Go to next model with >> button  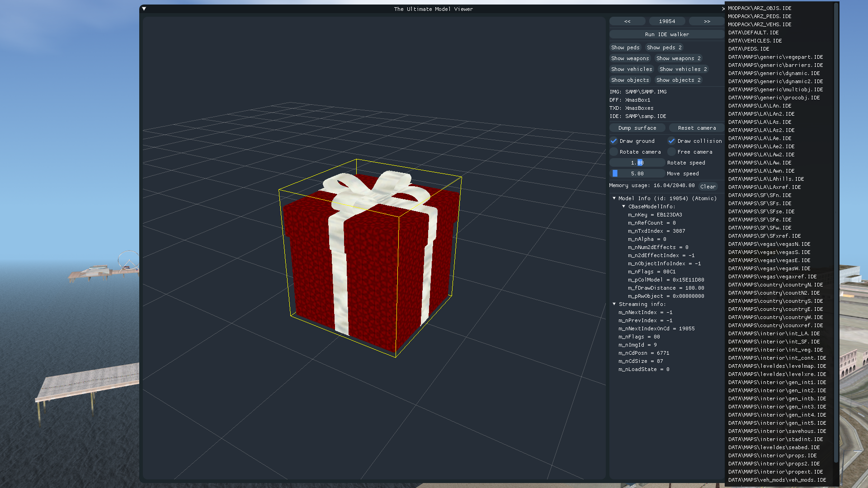(707, 21)
